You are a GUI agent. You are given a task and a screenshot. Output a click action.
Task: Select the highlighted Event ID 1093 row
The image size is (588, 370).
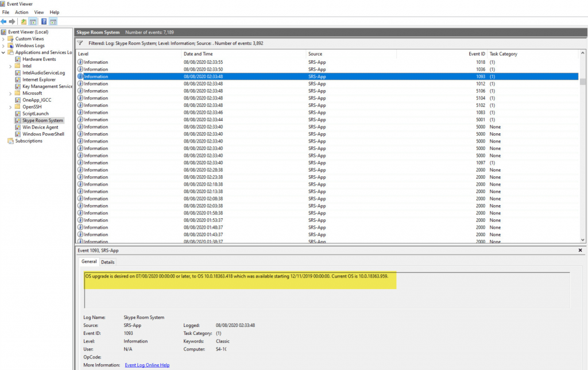[x=327, y=76]
